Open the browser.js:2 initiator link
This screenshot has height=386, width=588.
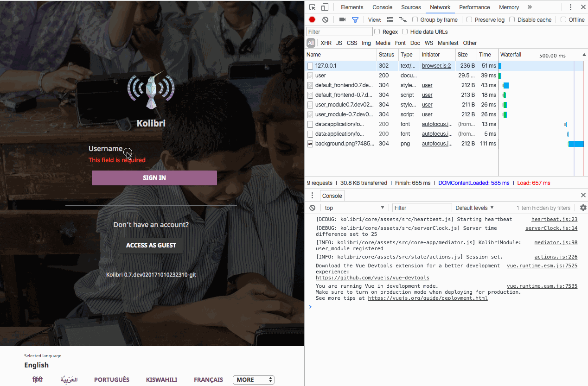(436, 66)
